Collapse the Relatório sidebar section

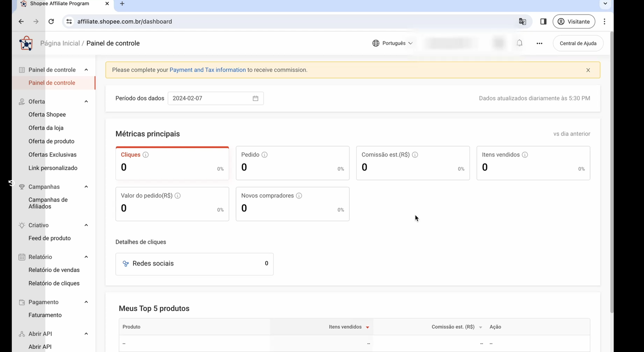(x=86, y=257)
